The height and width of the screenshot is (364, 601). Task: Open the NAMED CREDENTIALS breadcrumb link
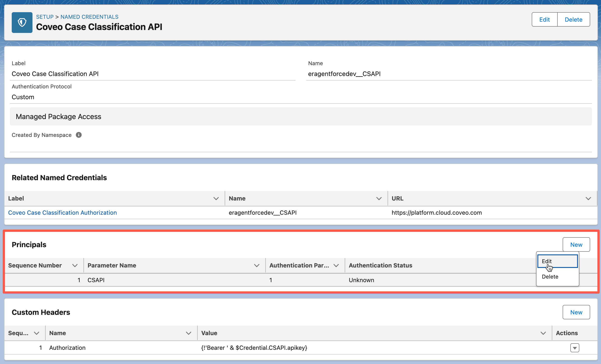pos(90,17)
